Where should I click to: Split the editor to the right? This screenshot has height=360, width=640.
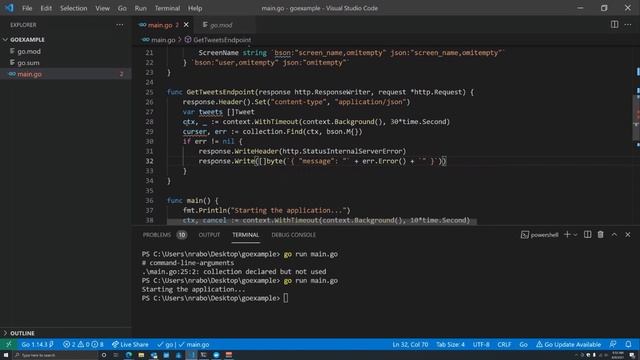[x=614, y=24]
